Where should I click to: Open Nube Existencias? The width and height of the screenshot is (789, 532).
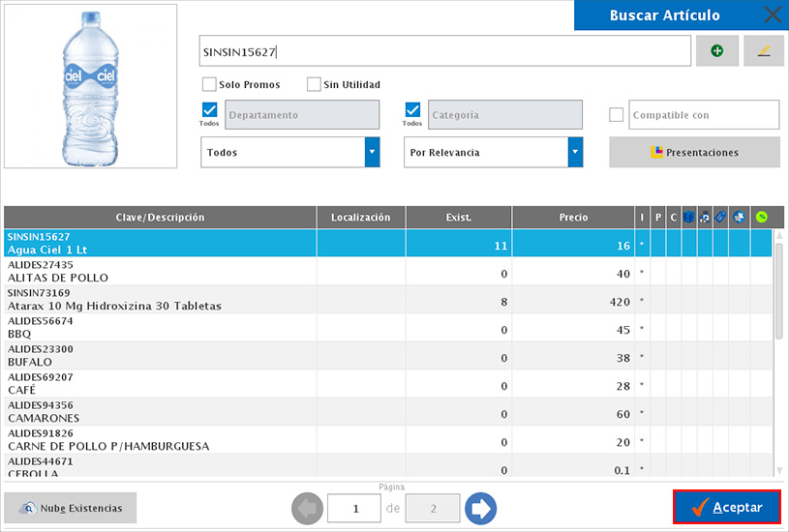71,508
